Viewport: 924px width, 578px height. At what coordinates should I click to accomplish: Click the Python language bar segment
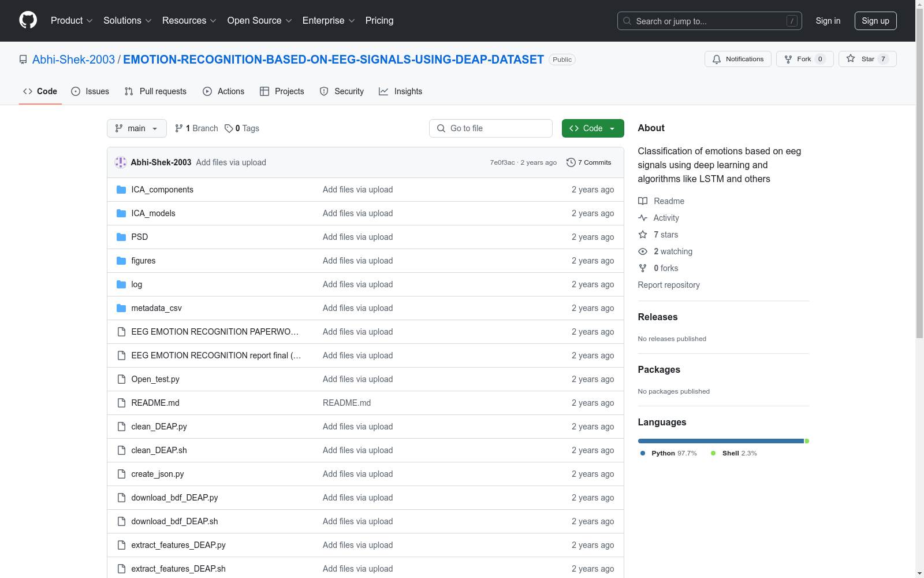720,441
